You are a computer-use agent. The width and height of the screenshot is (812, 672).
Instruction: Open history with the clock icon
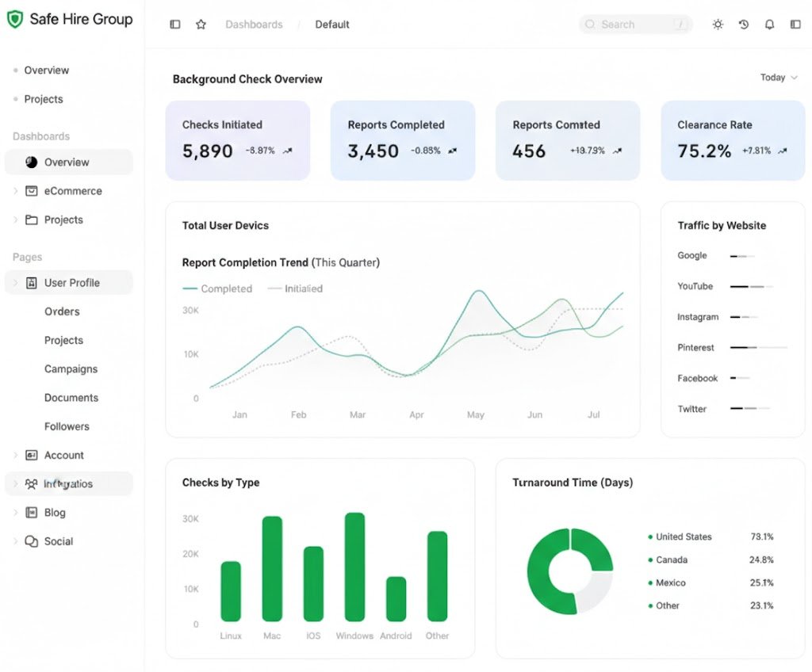744,25
